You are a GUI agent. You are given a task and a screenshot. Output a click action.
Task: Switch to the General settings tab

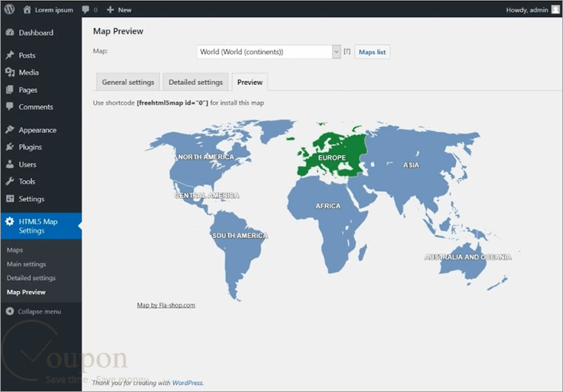128,82
